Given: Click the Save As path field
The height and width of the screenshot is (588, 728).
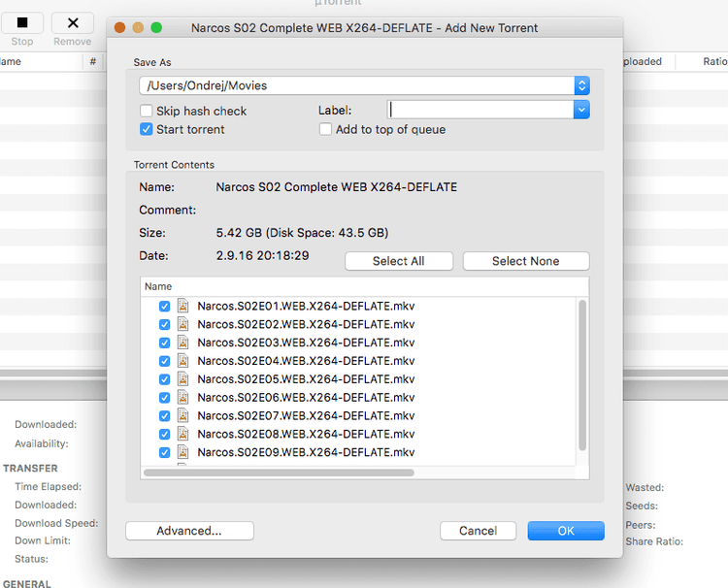Looking at the screenshot, I should [356, 85].
